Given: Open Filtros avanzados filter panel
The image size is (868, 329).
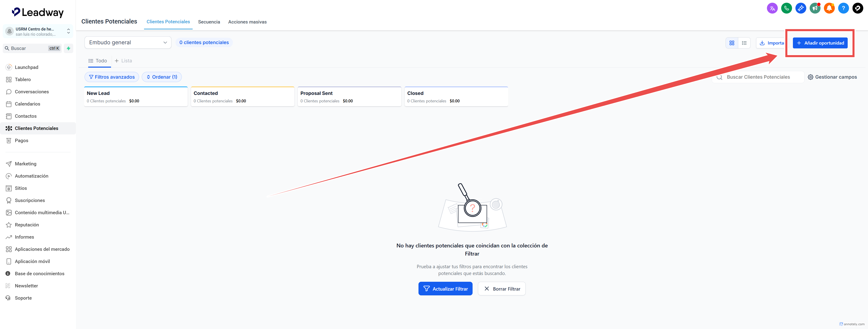Looking at the screenshot, I should point(111,77).
